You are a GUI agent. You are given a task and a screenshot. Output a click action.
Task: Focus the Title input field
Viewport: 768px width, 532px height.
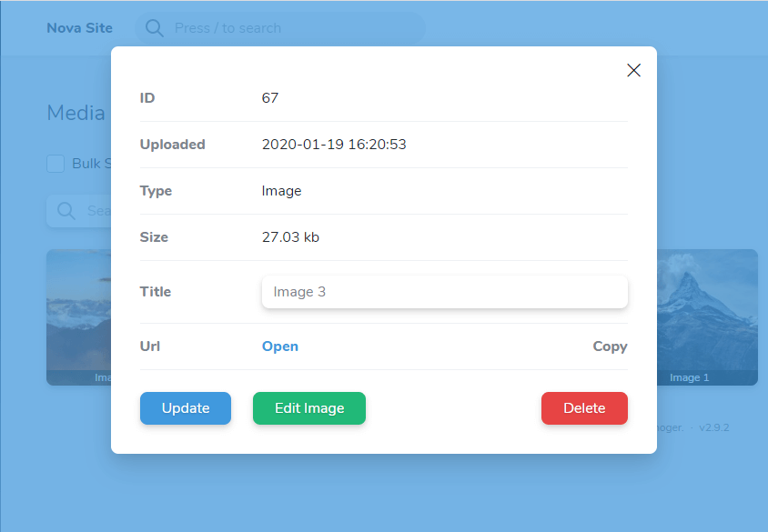coord(444,292)
